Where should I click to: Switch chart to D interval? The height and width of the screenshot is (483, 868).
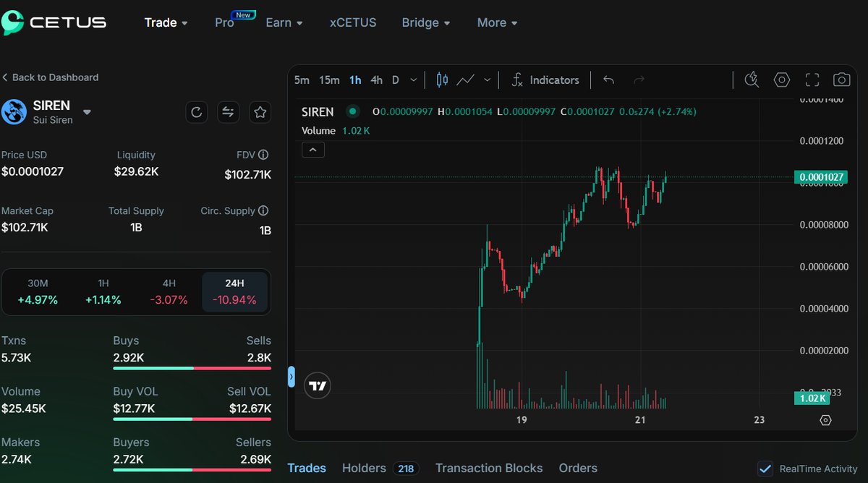[395, 80]
